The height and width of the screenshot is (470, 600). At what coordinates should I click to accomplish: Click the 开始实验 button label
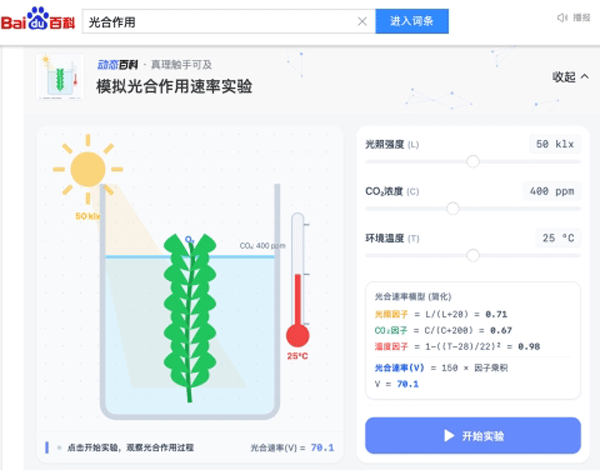tap(483, 436)
